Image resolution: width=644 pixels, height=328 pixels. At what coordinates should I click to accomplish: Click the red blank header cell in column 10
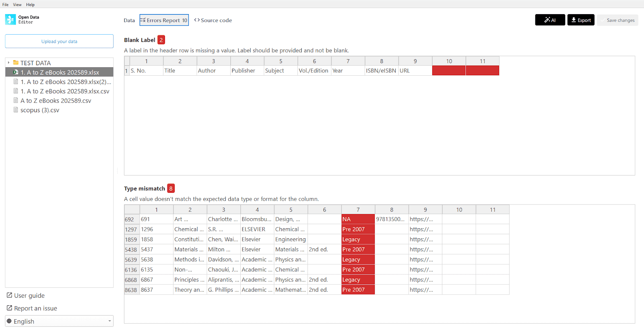pos(449,71)
